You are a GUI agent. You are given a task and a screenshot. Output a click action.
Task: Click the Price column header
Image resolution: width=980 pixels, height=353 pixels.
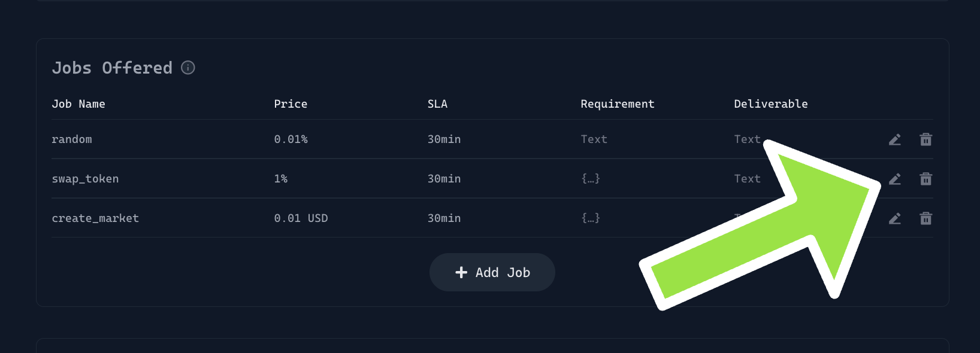(291, 104)
